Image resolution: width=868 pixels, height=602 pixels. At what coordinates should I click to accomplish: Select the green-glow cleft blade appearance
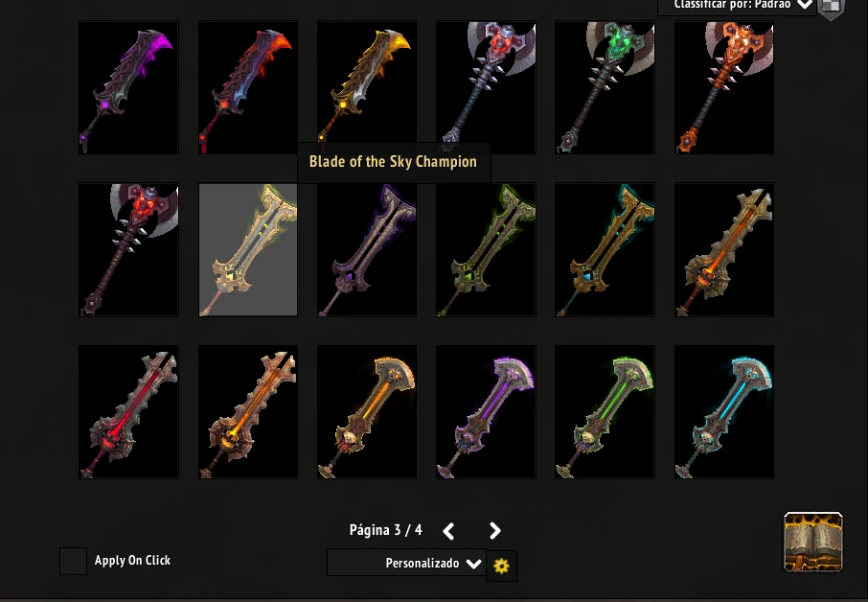point(486,250)
